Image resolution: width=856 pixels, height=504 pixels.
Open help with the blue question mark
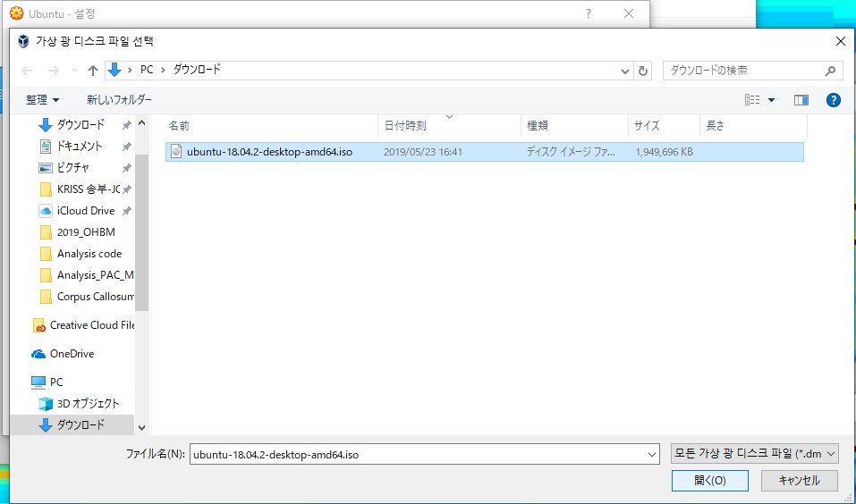pyautogui.click(x=833, y=100)
